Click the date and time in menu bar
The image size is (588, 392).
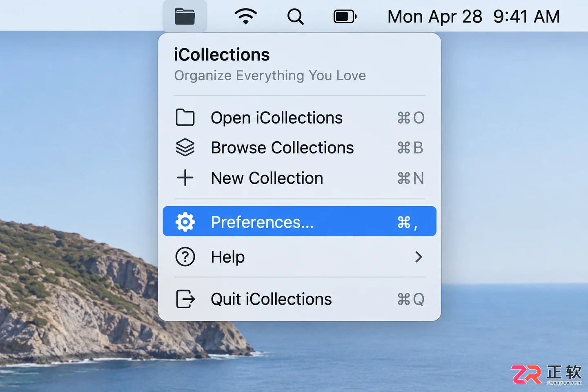coord(474,17)
